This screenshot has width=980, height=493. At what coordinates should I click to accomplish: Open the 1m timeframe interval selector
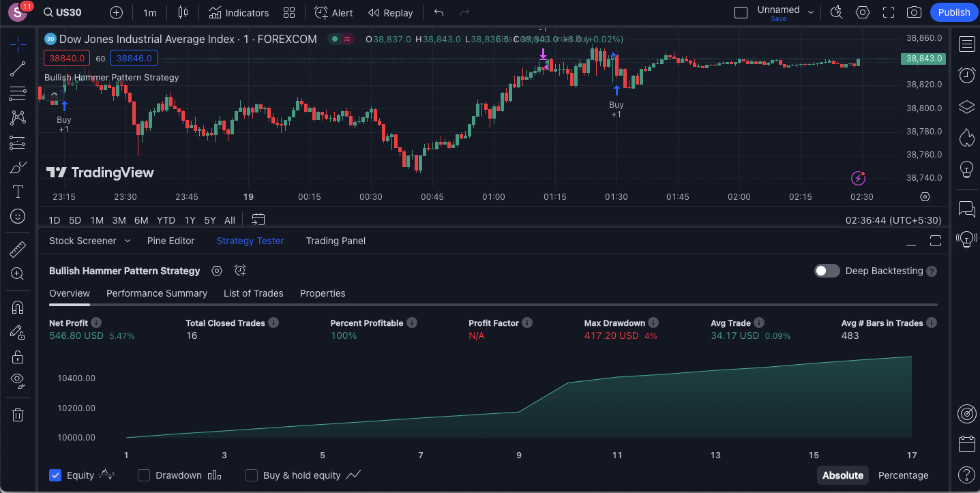click(149, 12)
